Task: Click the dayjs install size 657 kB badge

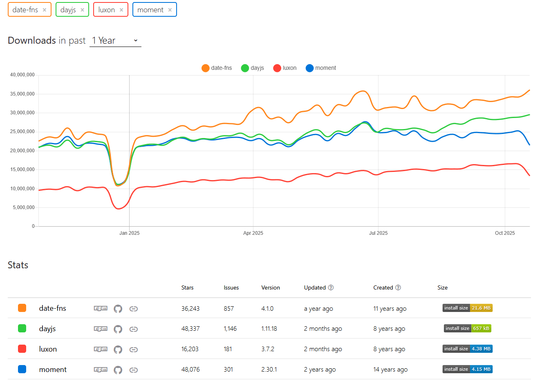Action: tap(468, 328)
